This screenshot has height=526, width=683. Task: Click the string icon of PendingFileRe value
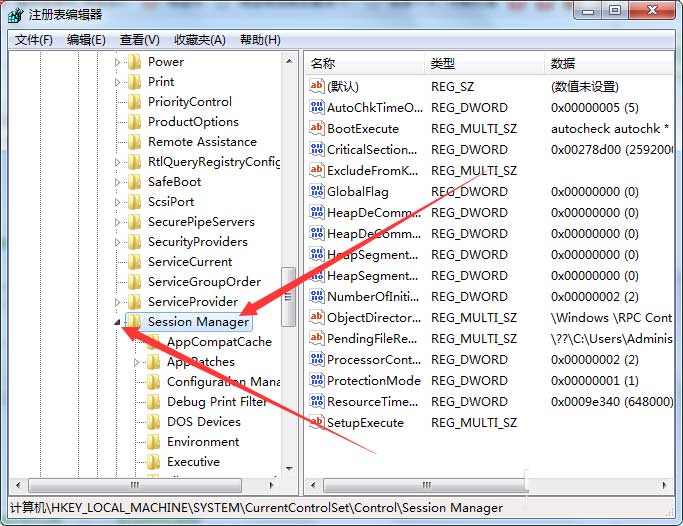point(317,338)
